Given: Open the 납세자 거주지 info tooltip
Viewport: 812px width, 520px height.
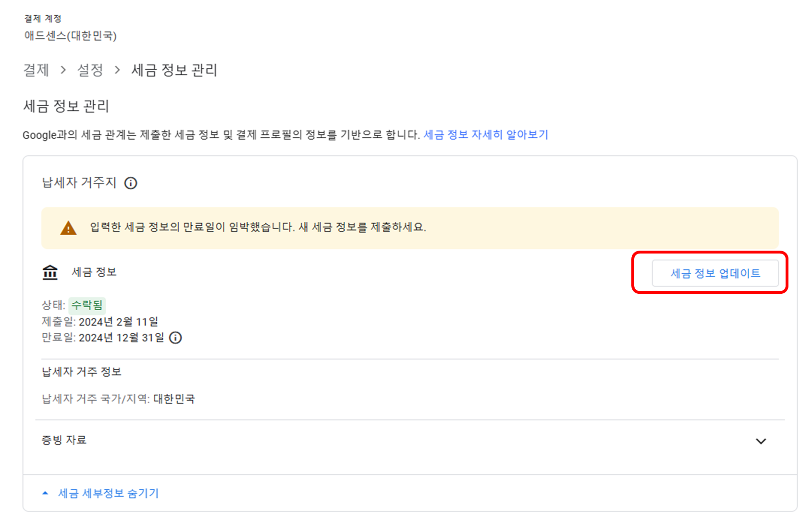Looking at the screenshot, I should [131, 183].
